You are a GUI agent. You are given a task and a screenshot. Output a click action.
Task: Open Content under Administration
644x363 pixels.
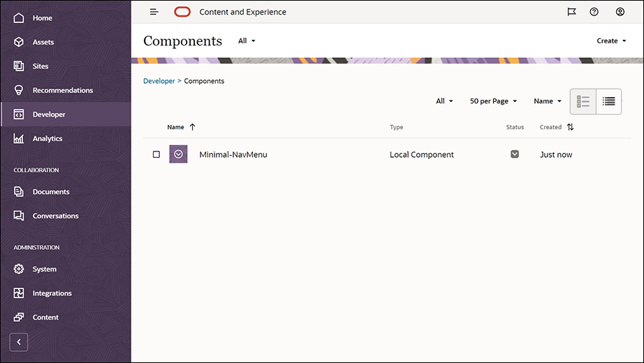(x=66, y=318)
